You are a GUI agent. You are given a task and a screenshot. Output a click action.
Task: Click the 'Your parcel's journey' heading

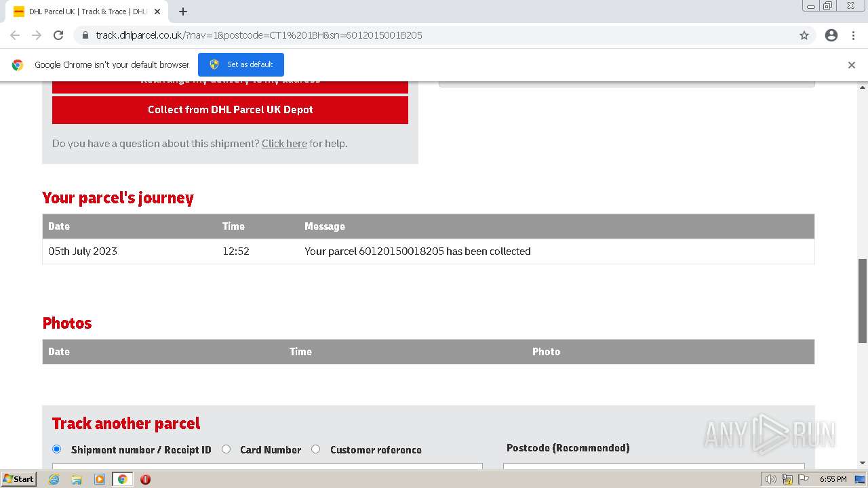[x=118, y=198]
